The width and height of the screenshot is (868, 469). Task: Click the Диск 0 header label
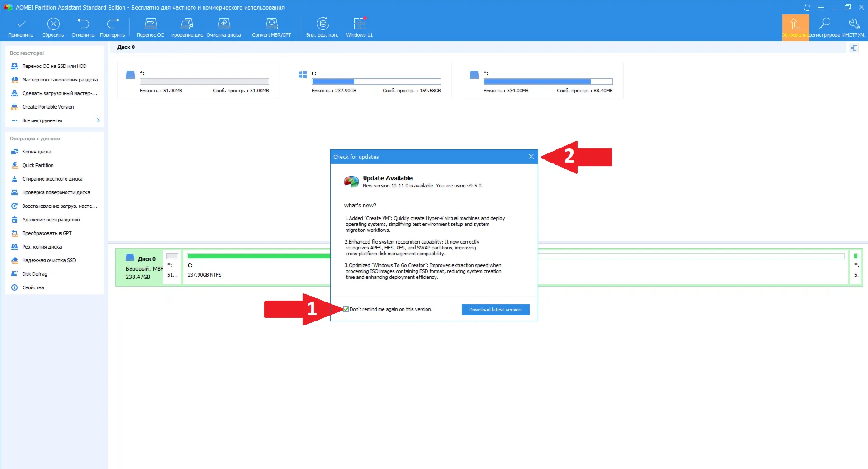(x=126, y=47)
